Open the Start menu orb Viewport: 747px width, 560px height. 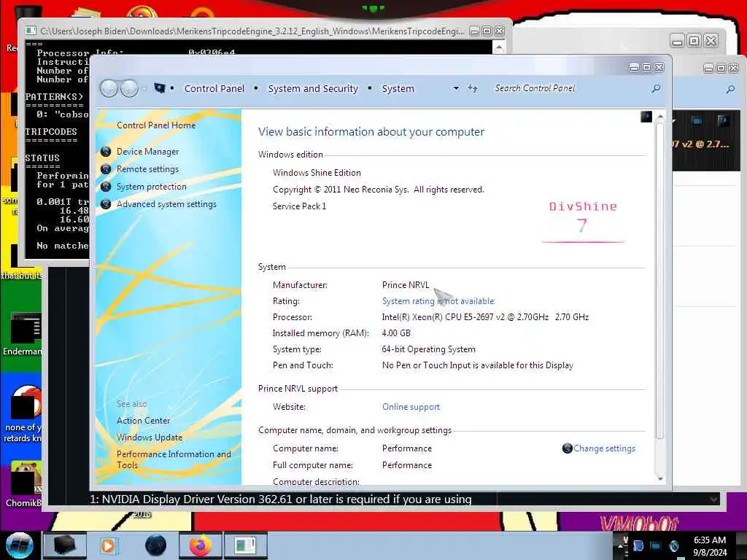click(20, 545)
